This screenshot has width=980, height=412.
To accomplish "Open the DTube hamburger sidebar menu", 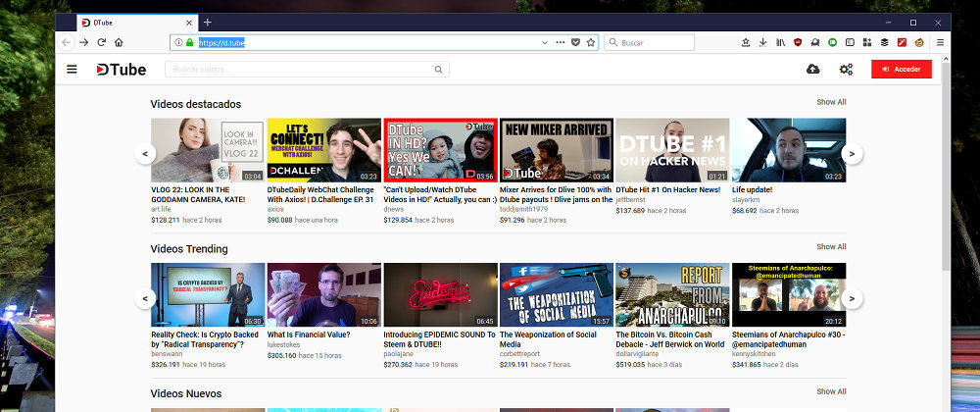I will pos(72,70).
